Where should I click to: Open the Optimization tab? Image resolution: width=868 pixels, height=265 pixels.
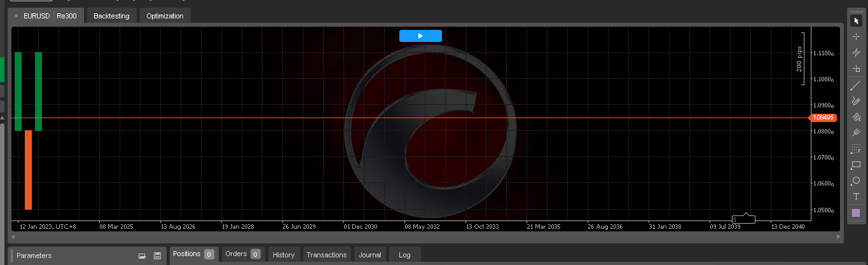(x=165, y=16)
